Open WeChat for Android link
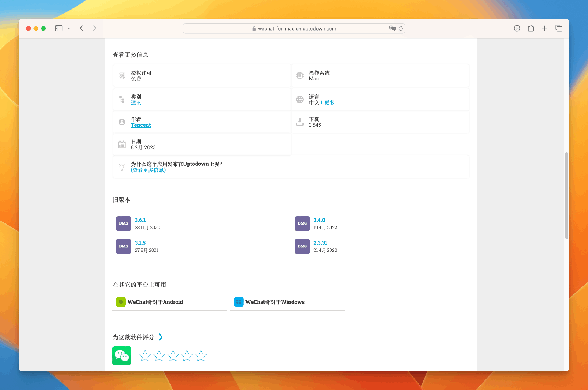Viewport: 588px width, 390px height. 155,302
